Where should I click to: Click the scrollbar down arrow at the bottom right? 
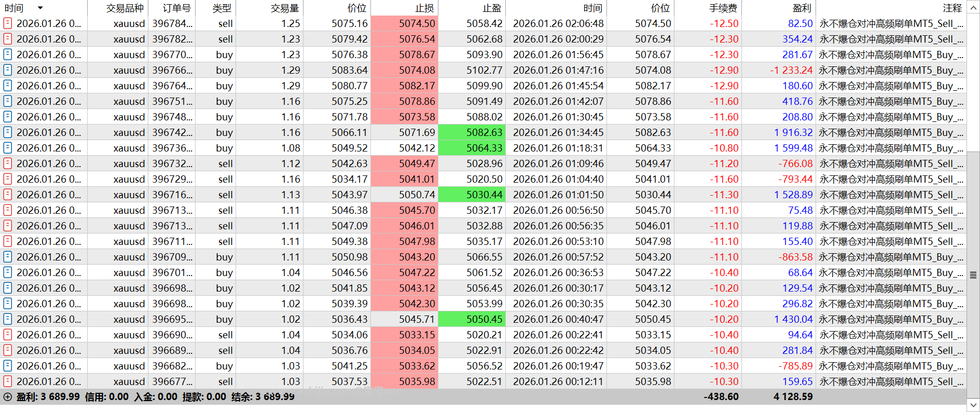(x=973, y=405)
